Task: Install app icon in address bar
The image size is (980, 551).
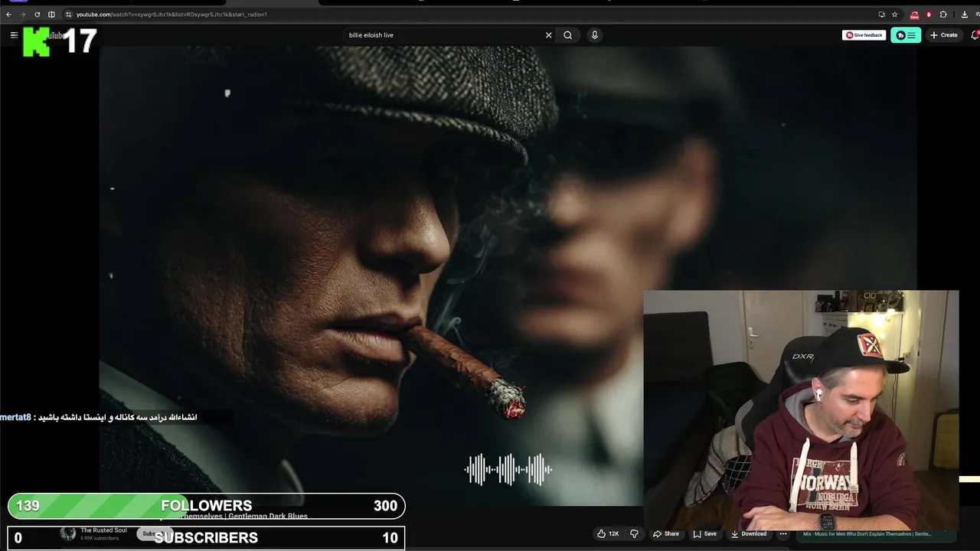Action: click(x=881, y=15)
